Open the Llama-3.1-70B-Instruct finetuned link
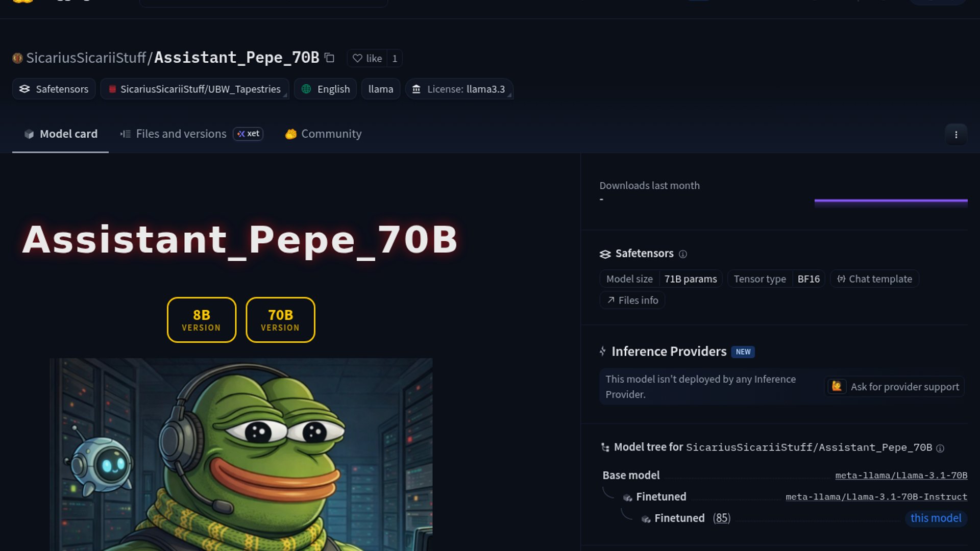The image size is (980, 551). [876, 497]
